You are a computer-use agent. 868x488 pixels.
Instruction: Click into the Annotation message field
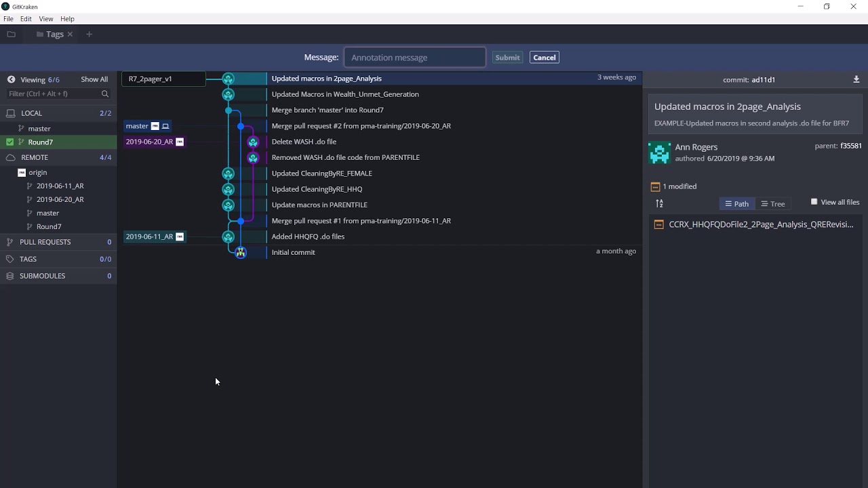pos(415,58)
